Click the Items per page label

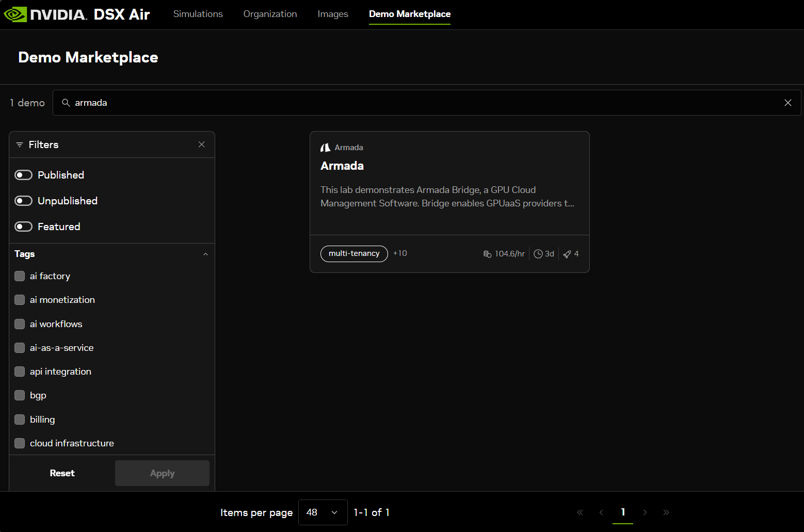256,512
